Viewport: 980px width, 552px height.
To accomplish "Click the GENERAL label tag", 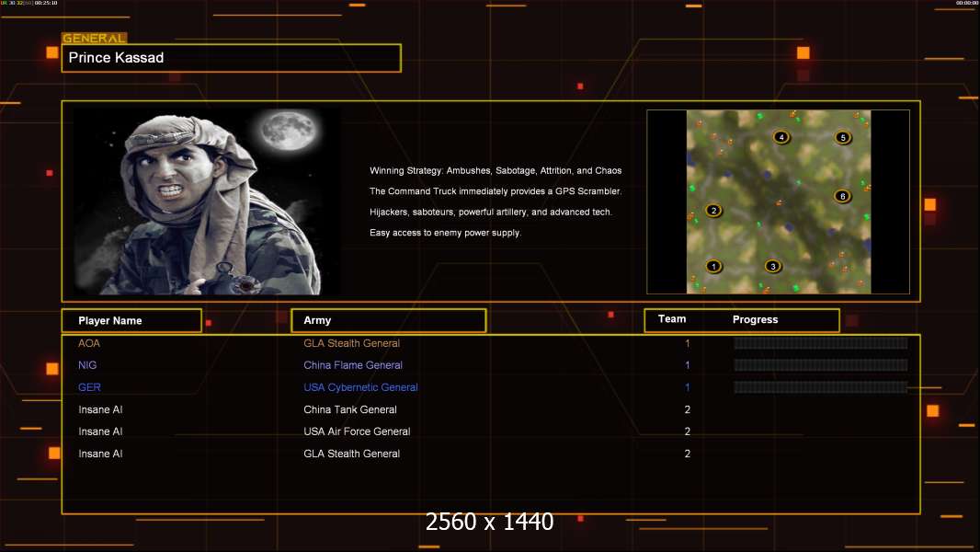I will [94, 38].
